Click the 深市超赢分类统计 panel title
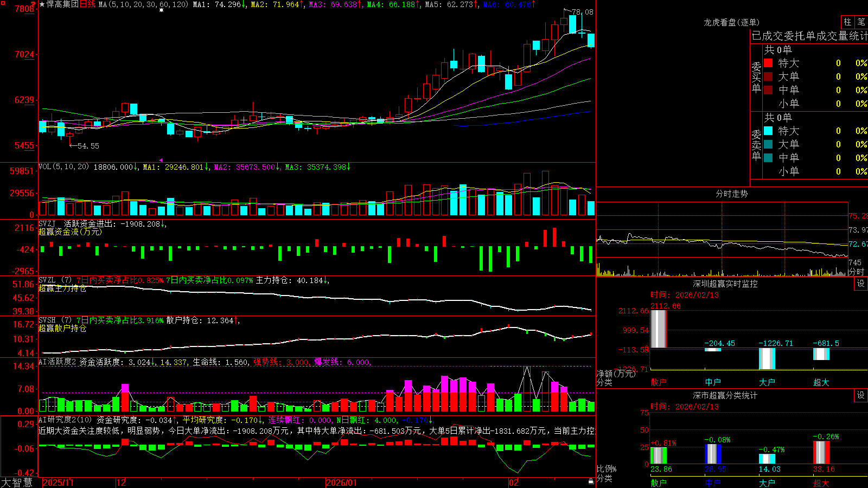The width and height of the screenshot is (868, 488). 725,395
